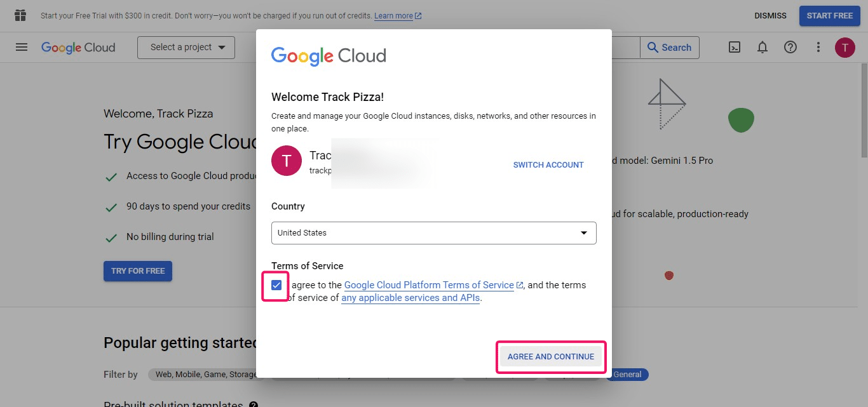Screen dimensions: 868x407
Task: Open the help question mark icon
Action: (790, 47)
